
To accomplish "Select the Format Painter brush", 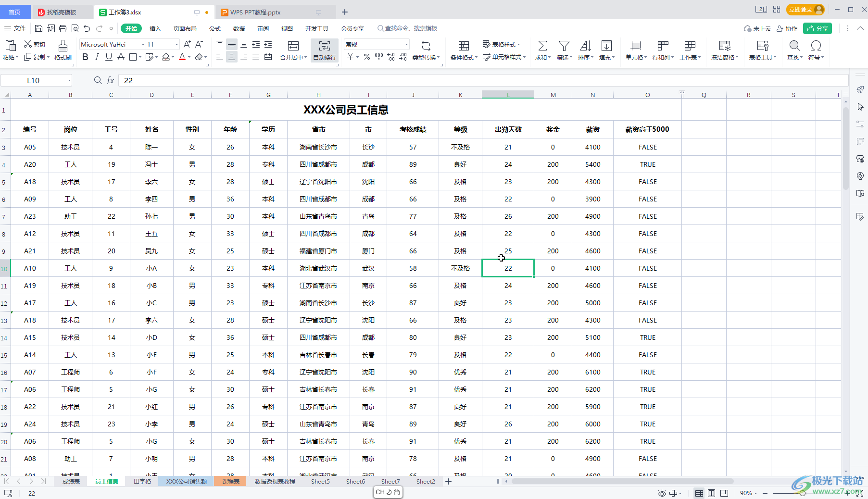I will (x=63, y=46).
